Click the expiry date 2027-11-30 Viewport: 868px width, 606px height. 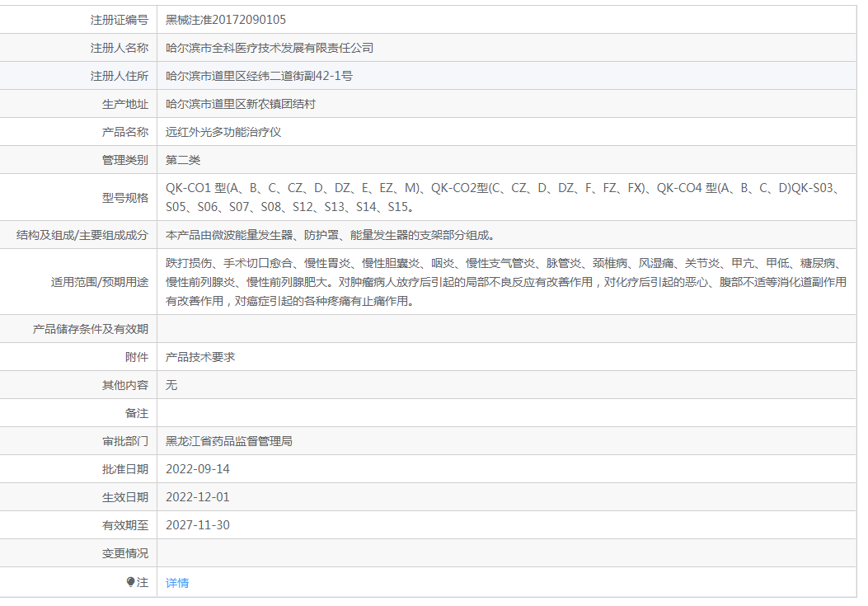198,525
